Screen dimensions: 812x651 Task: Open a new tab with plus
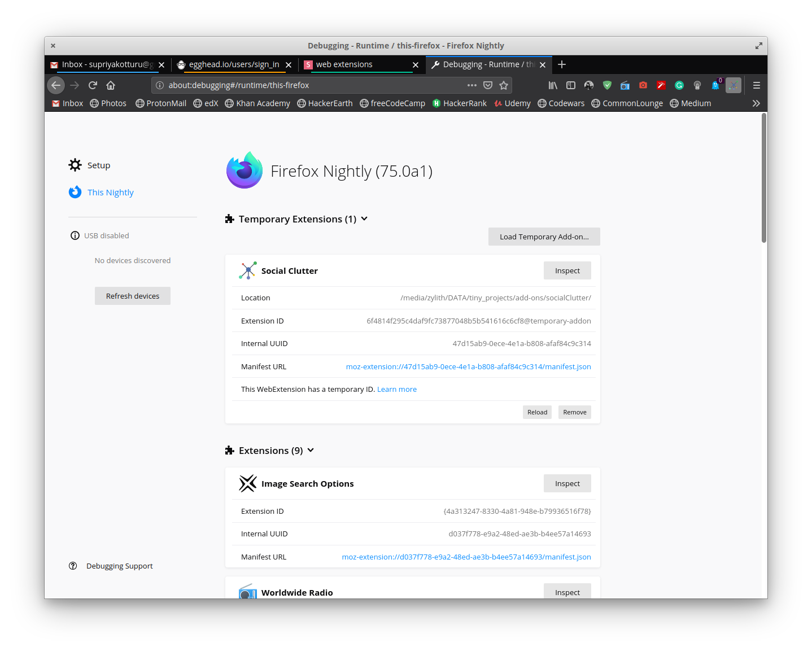tap(562, 64)
